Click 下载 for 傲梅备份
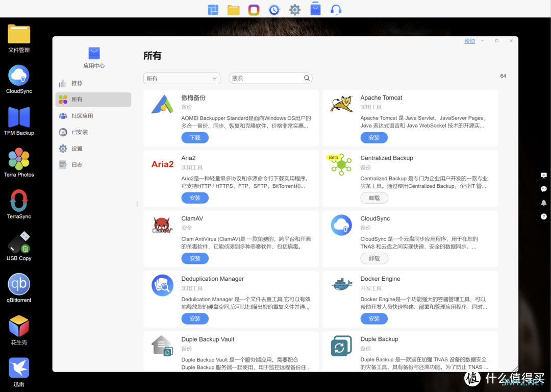Image resolution: width=551 pixels, height=392 pixels. pyautogui.click(x=195, y=137)
